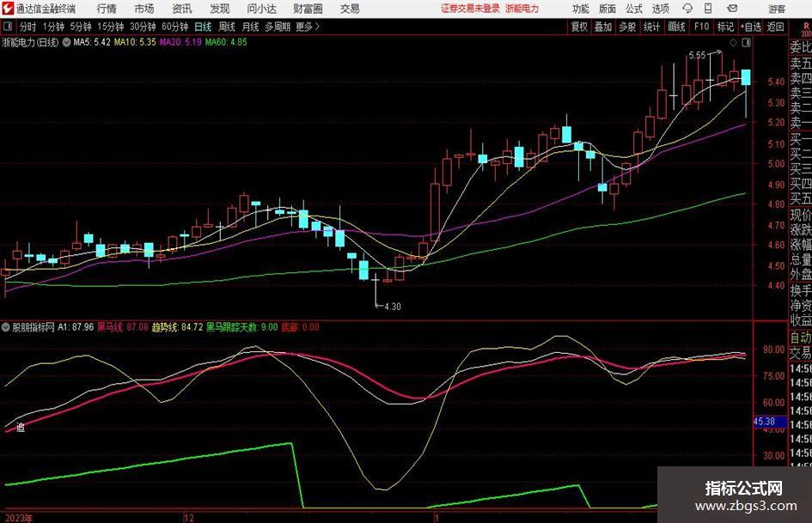Switch to 分时 chart period
Image resolution: width=812 pixels, height=523 pixels.
[x=28, y=27]
